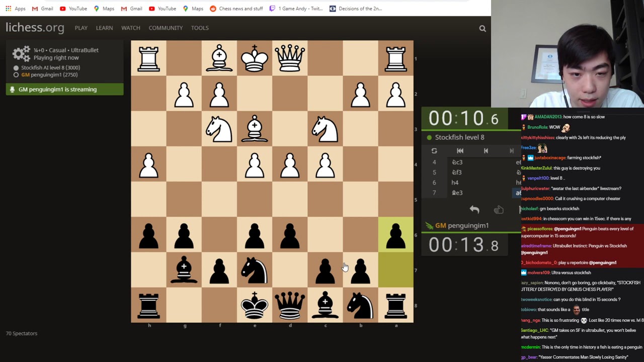644x362 pixels.
Task: Jump to first move icon
Action: click(460, 151)
